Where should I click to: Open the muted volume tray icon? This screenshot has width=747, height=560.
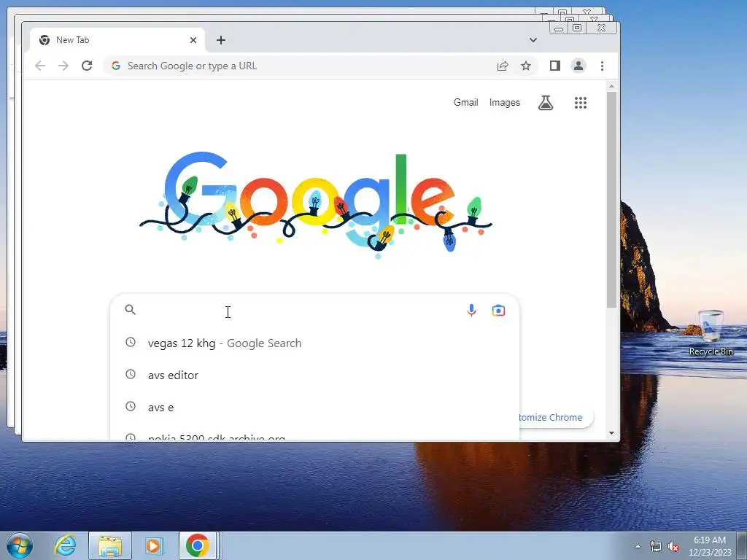[x=673, y=546]
